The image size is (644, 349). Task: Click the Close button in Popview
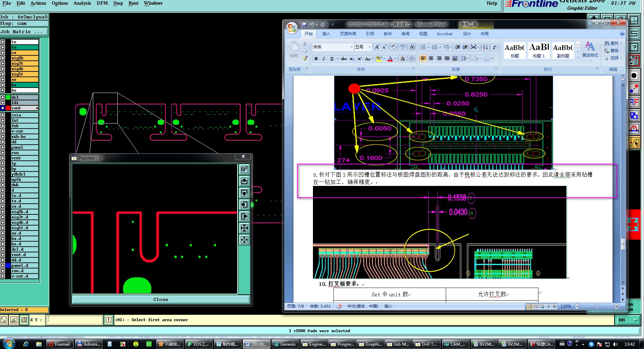[x=161, y=299]
